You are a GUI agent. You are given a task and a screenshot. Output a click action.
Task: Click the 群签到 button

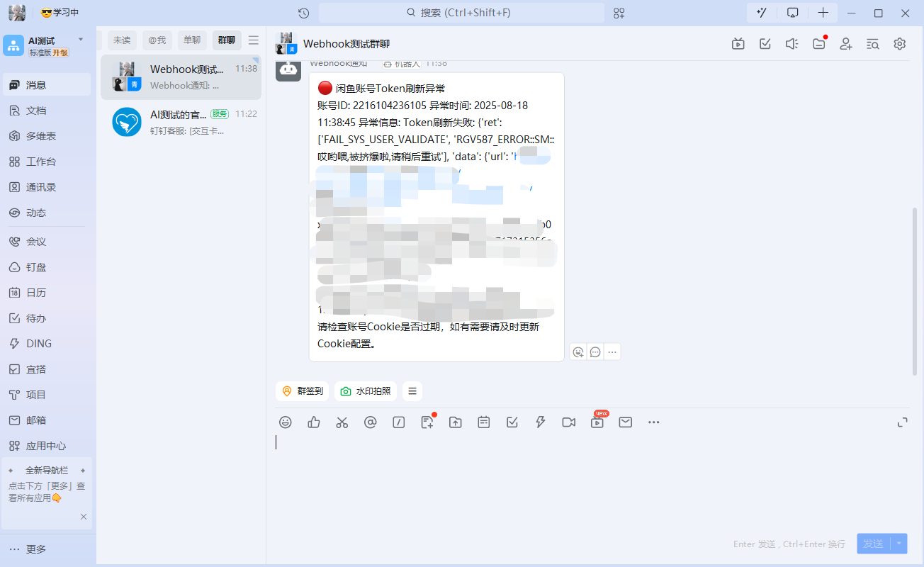click(x=303, y=391)
